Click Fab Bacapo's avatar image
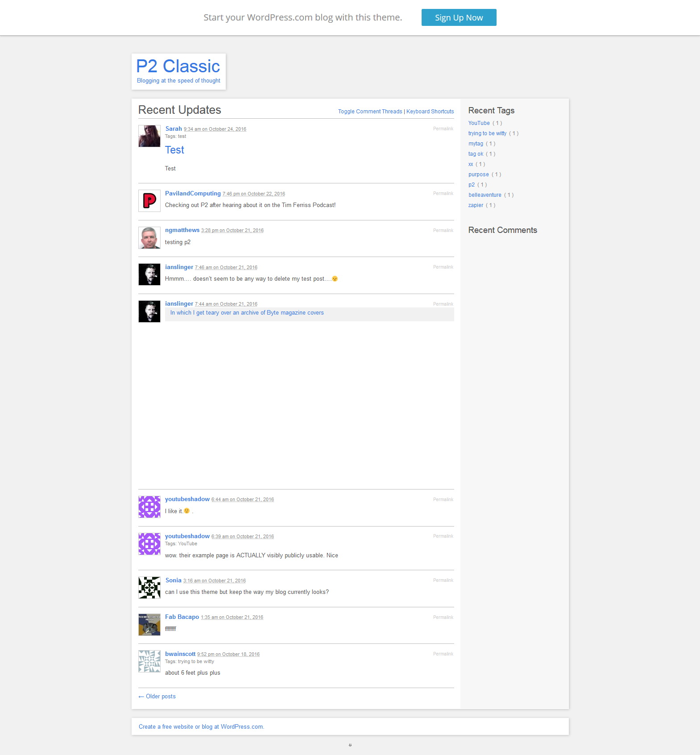The width and height of the screenshot is (700, 755). pos(149,625)
